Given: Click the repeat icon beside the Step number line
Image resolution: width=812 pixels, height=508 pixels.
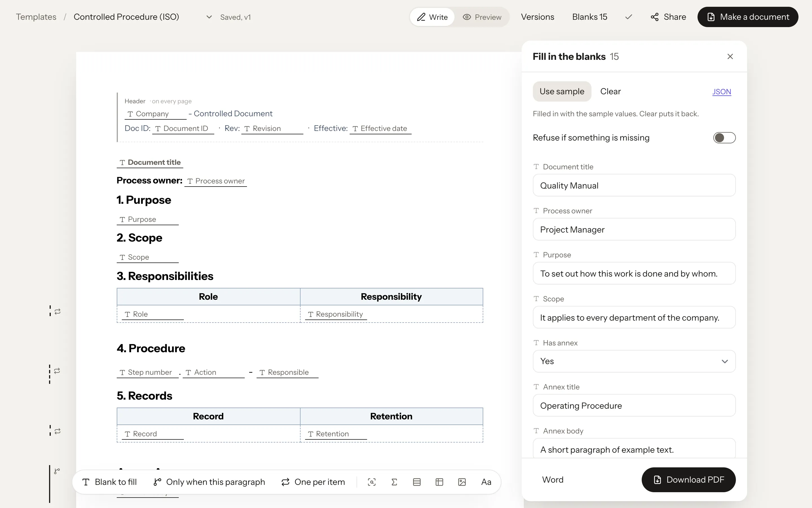Looking at the screenshot, I should point(57,371).
